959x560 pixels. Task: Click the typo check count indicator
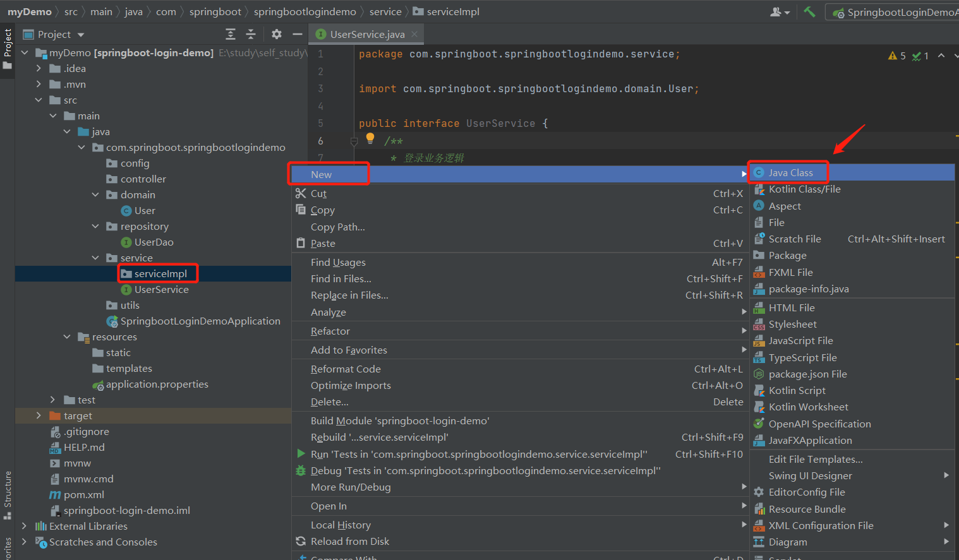(920, 56)
